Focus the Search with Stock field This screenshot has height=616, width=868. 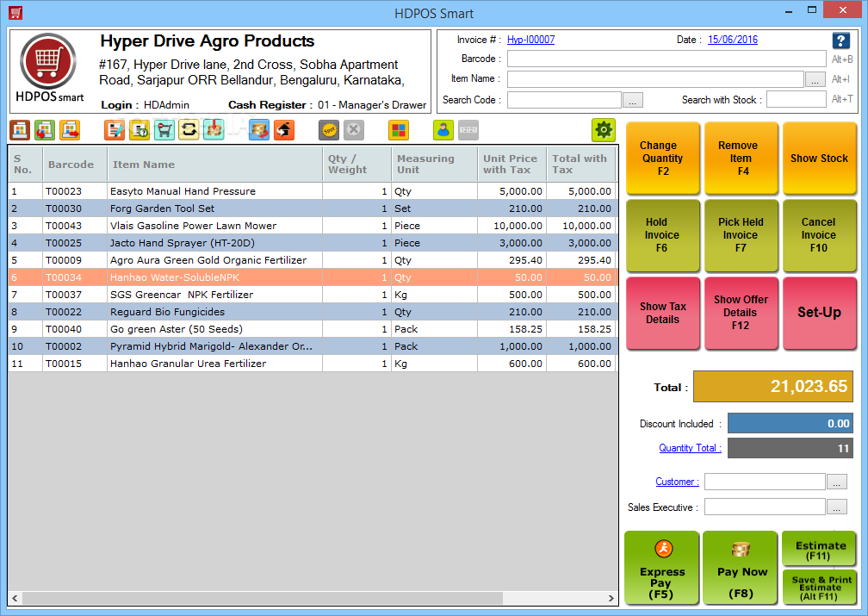pos(796,100)
